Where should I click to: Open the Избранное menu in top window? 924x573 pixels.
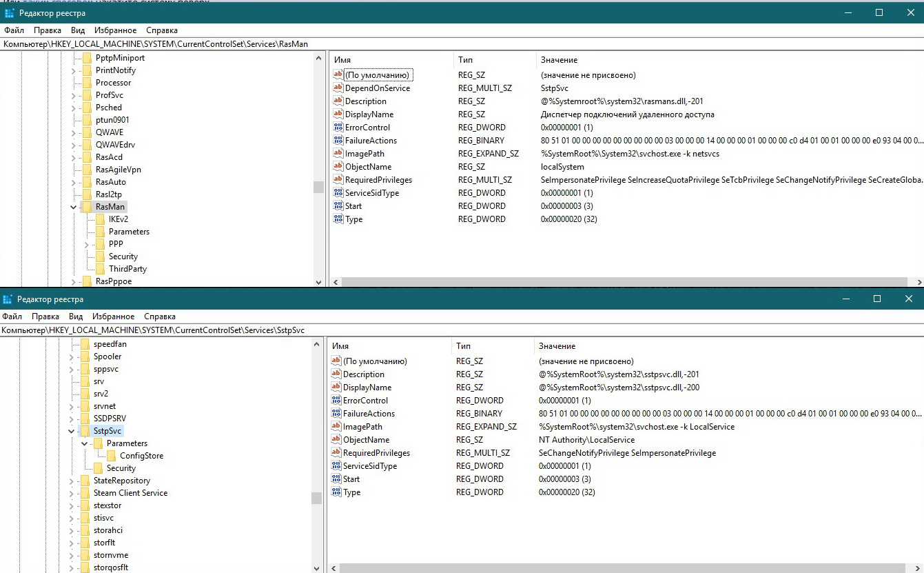pyautogui.click(x=116, y=30)
